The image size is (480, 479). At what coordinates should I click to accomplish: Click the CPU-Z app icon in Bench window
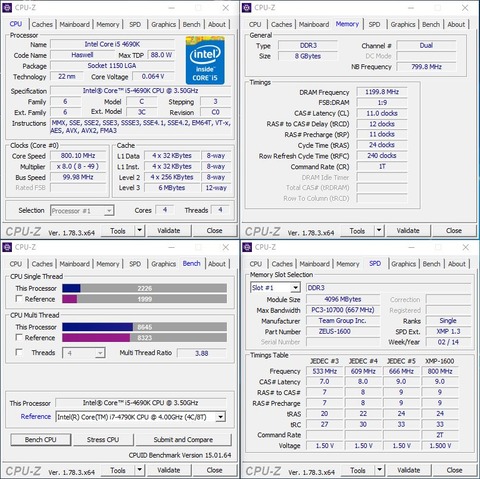(7, 247)
